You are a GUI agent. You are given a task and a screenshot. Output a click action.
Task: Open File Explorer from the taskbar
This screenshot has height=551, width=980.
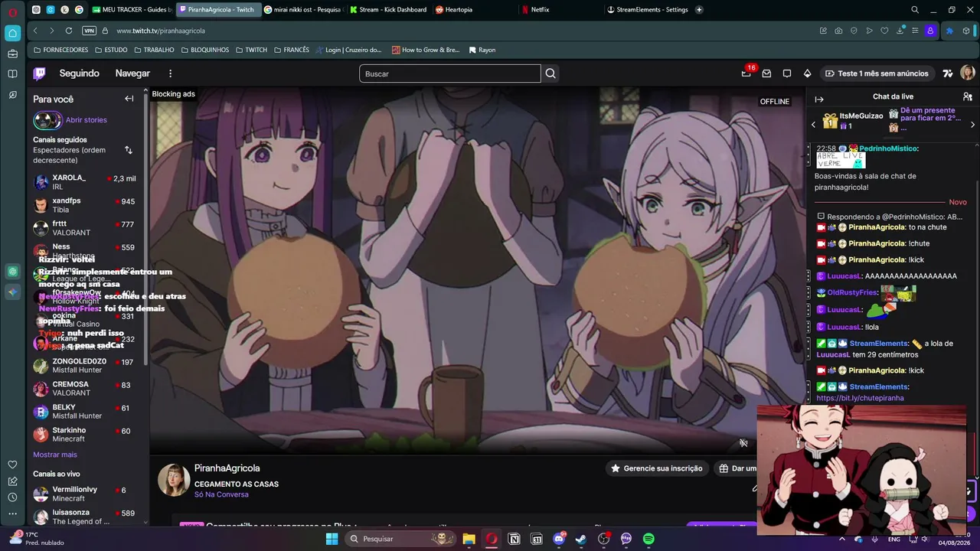click(469, 539)
